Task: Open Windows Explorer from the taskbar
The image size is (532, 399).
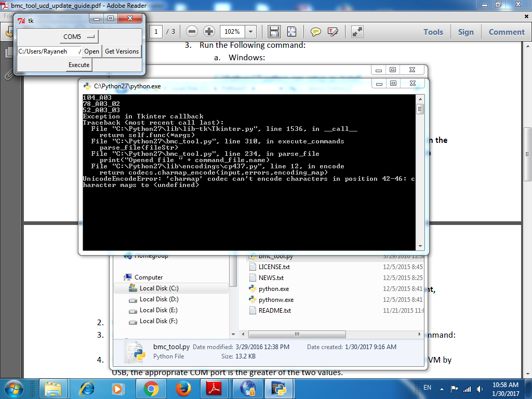Action: pyautogui.click(x=53, y=389)
